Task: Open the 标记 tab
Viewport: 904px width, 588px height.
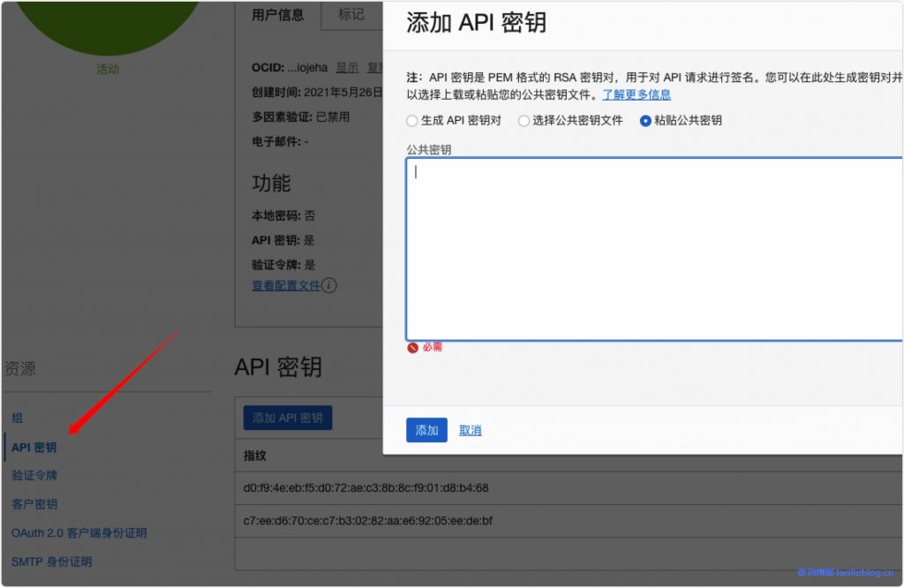Action: pos(350,15)
